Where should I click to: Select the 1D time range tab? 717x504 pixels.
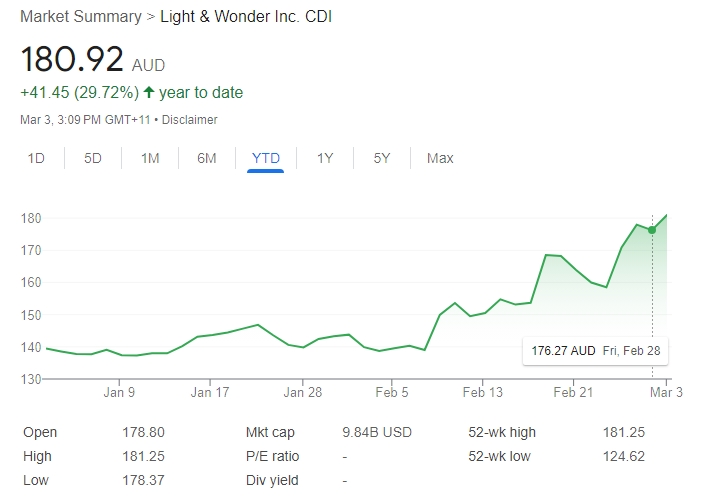(36, 158)
